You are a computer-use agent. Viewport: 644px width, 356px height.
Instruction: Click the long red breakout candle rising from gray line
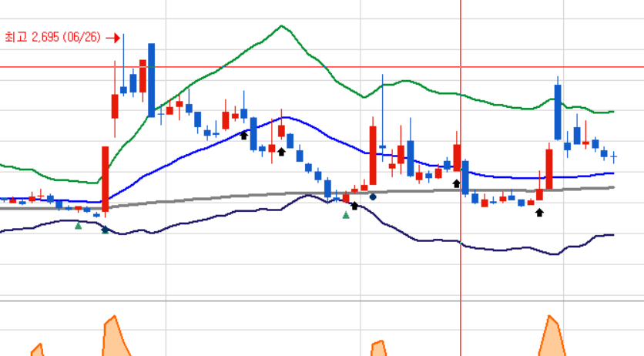click(x=105, y=179)
